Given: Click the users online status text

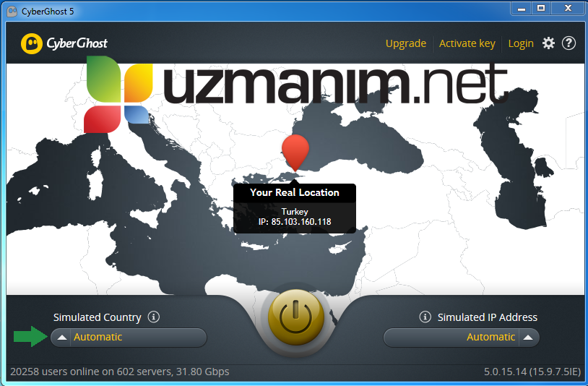Looking at the screenshot, I should (120, 372).
